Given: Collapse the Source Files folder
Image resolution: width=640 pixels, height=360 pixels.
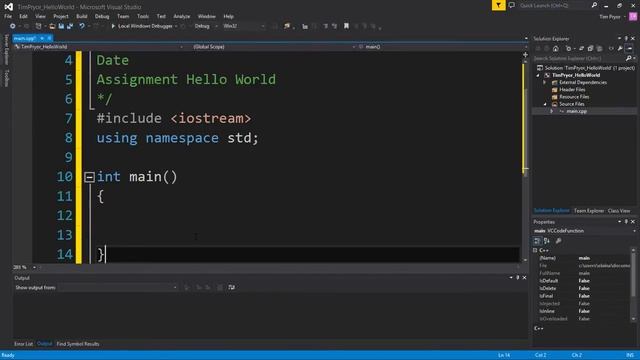Looking at the screenshot, I should click(545, 104).
